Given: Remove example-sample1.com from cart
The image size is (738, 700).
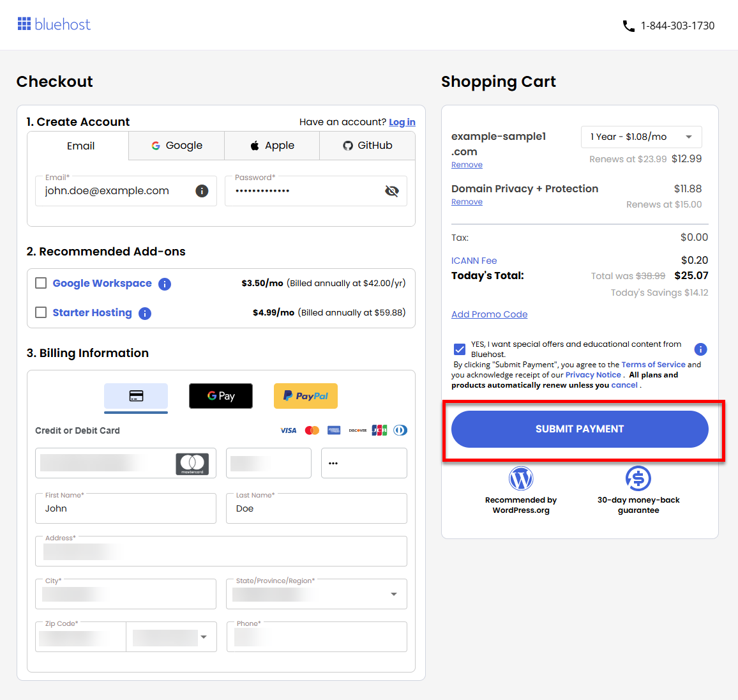Looking at the screenshot, I should coord(467,165).
